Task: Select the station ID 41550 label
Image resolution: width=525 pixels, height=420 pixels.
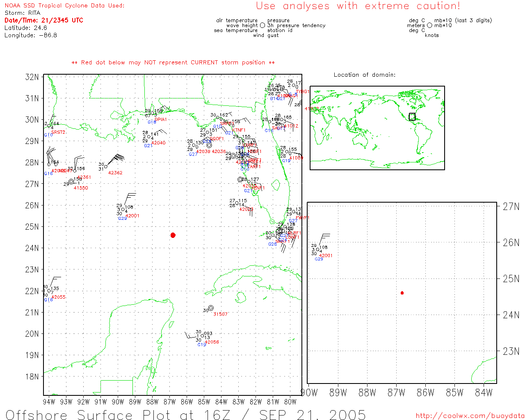Action: click(x=81, y=188)
